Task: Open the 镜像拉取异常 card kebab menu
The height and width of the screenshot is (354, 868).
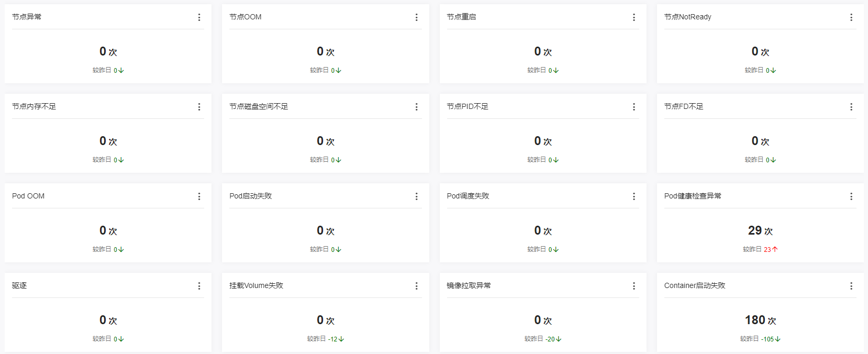Action: click(633, 286)
